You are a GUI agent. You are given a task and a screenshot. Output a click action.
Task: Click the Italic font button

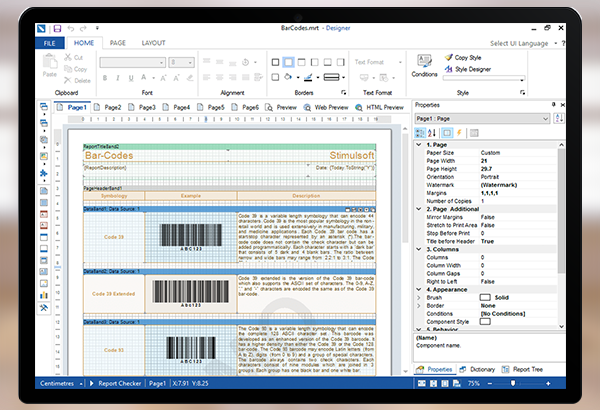coord(117,78)
